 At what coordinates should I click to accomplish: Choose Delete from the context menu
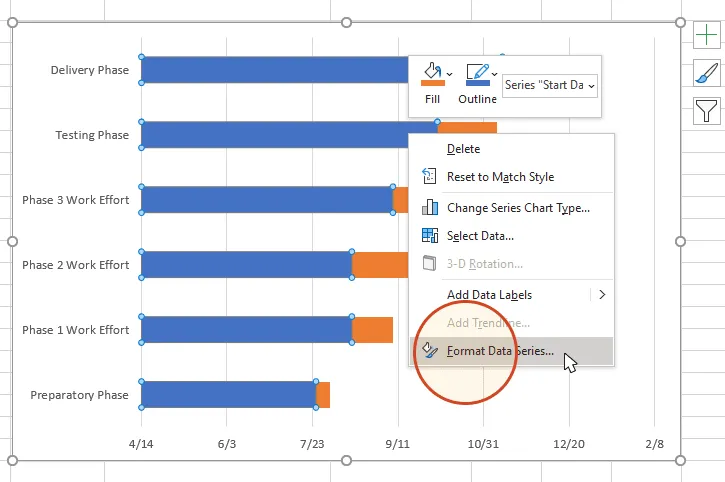[463, 149]
